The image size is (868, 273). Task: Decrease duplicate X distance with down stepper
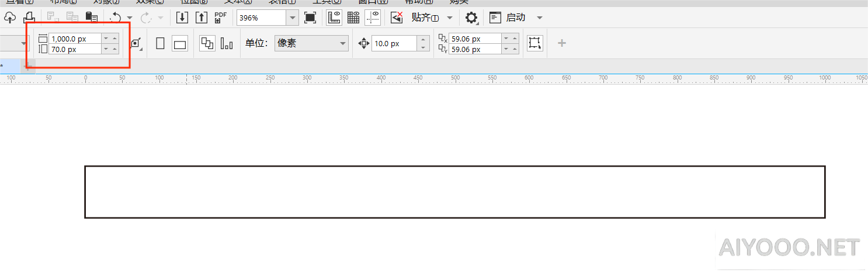point(506,39)
